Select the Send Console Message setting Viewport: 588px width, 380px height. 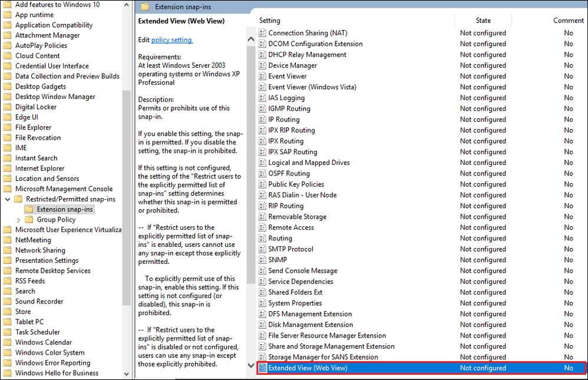303,271
